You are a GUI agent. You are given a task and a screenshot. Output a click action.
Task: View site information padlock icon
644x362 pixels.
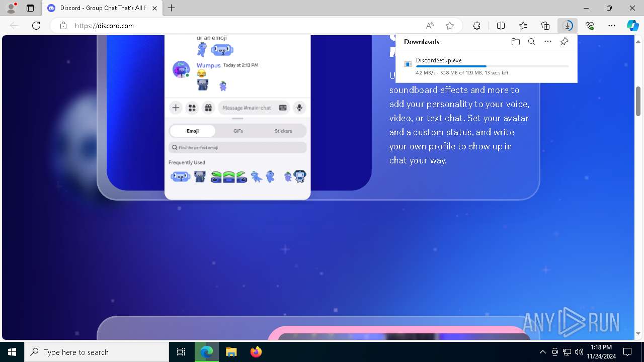click(x=63, y=26)
